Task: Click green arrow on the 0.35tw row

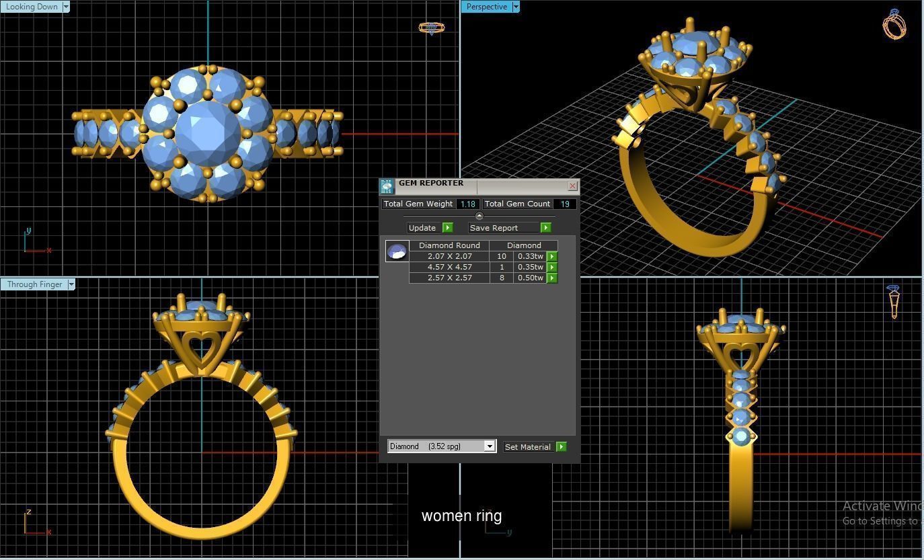Action: click(552, 267)
